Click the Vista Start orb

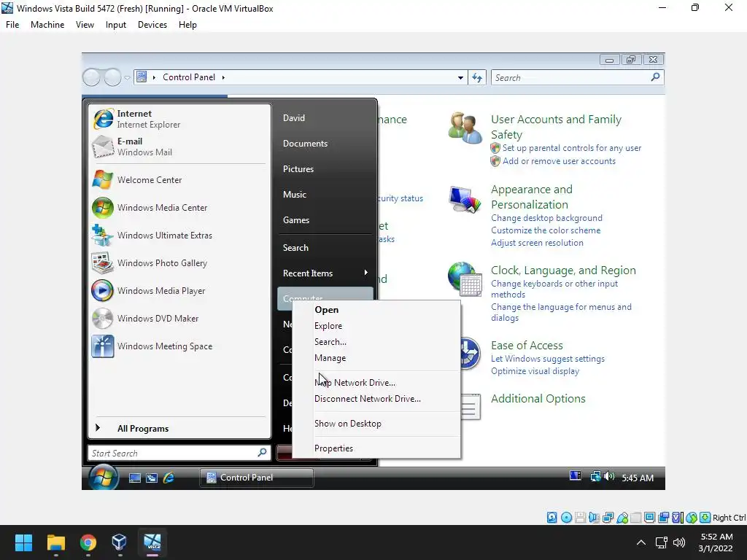103,478
